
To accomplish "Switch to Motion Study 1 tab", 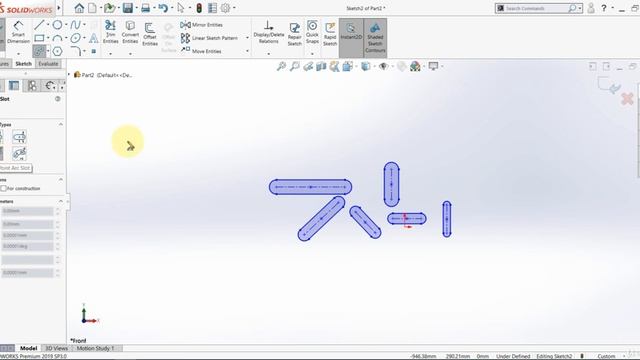I will (95, 348).
